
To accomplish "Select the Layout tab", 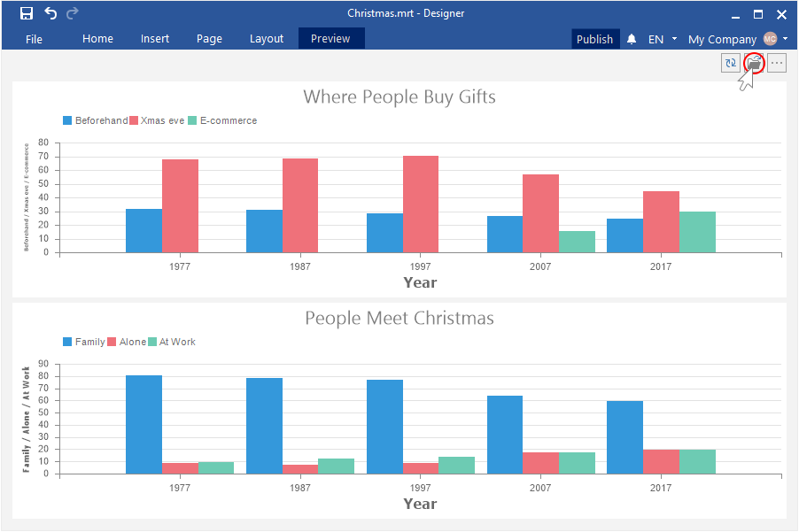I will [267, 39].
